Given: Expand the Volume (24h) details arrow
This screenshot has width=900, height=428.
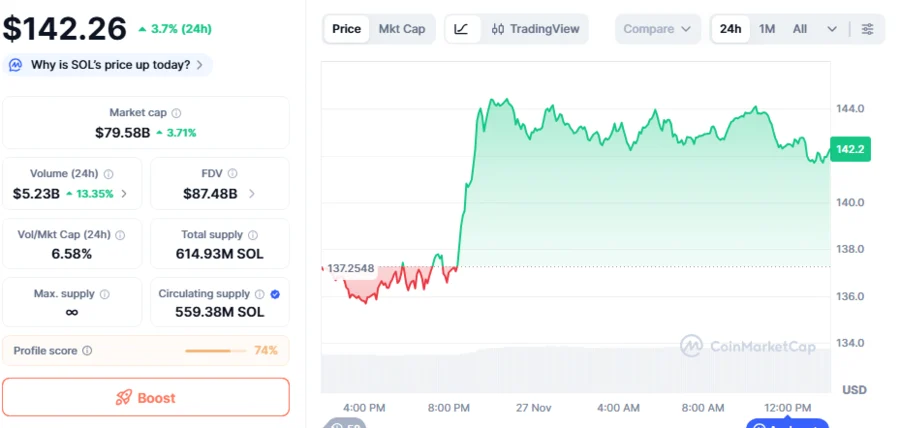Looking at the screenshot, I should (124, 194).
